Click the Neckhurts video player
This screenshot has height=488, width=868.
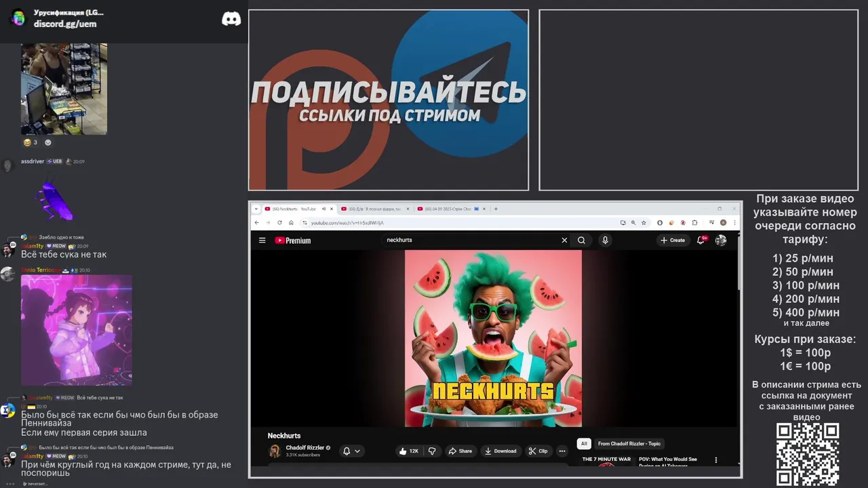494,338
